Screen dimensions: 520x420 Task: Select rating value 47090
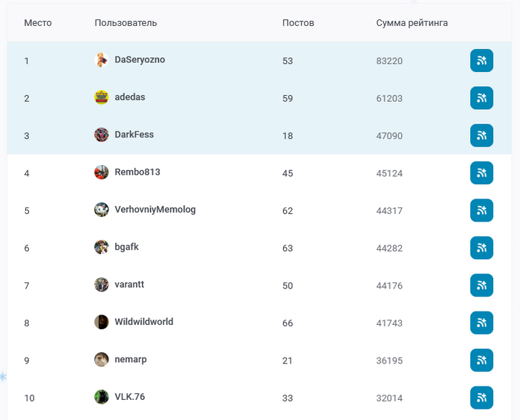[x=389, y=136]
